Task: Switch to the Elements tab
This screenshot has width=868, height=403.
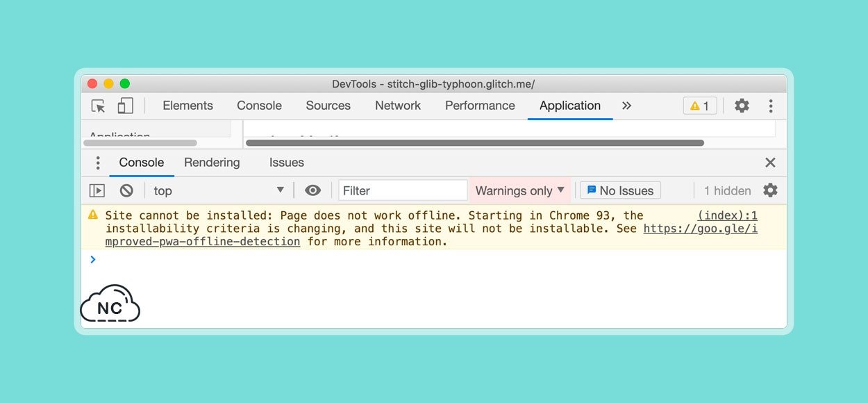Action: (x=187, y=106)
